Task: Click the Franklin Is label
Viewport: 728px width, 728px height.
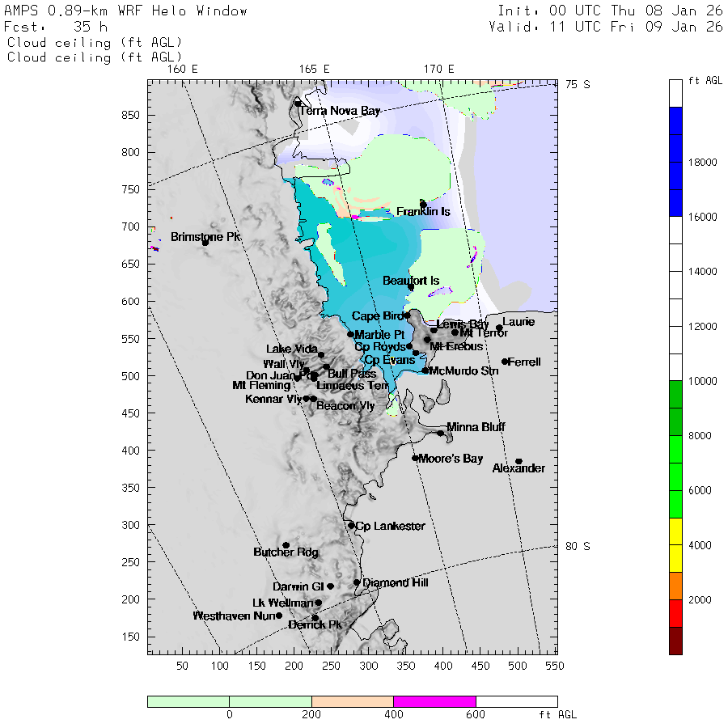Action: pyautogui.click(x=423, y=212)
